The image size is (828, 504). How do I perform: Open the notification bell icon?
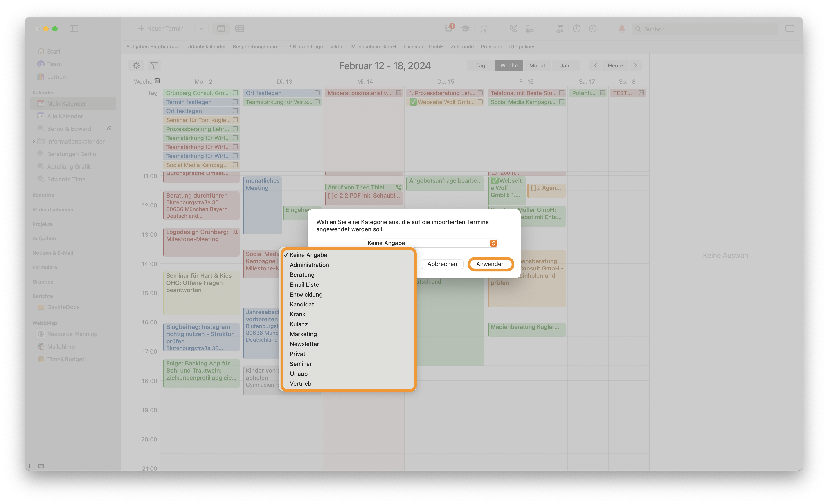coord(622,29)
